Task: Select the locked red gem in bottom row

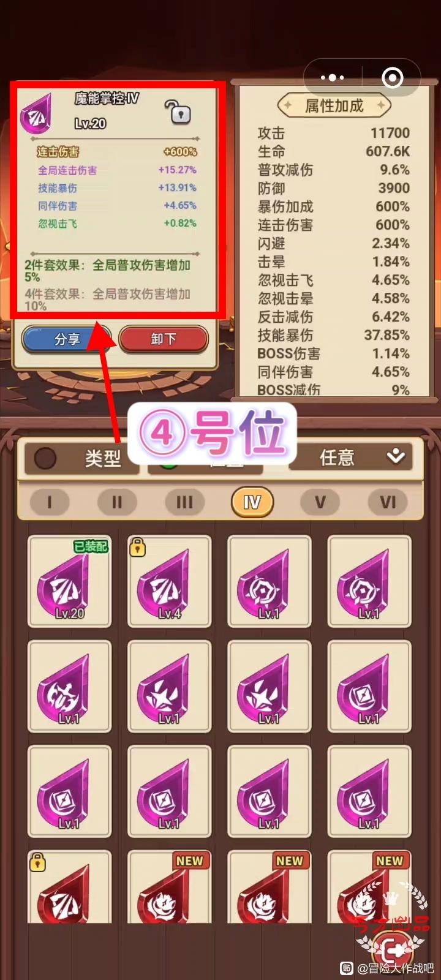Action: click(69, 887)
